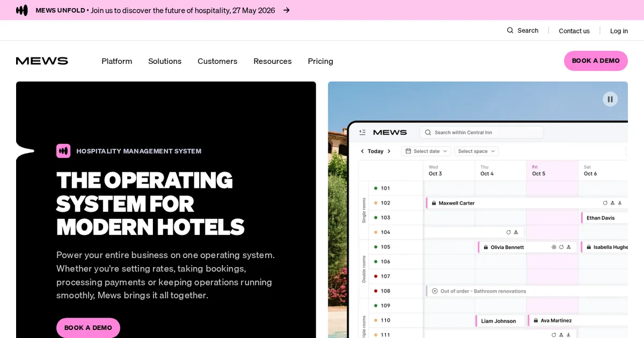Open the Contact us link

tap(574, 31)
